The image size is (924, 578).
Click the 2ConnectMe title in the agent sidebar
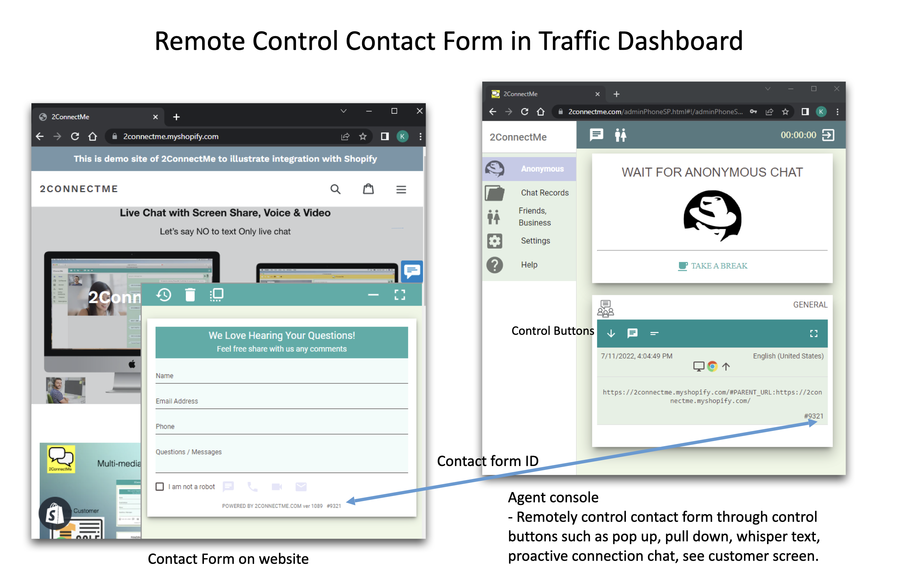[x=518, y=137]
